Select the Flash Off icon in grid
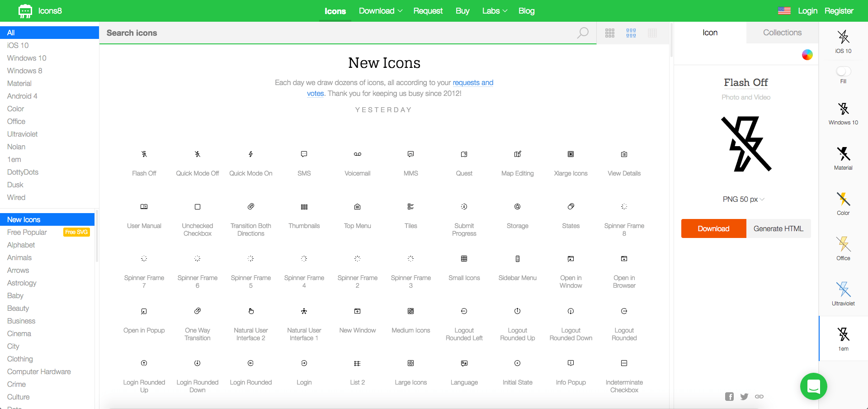This screenshot has width=868, height=409. [144, 154]
